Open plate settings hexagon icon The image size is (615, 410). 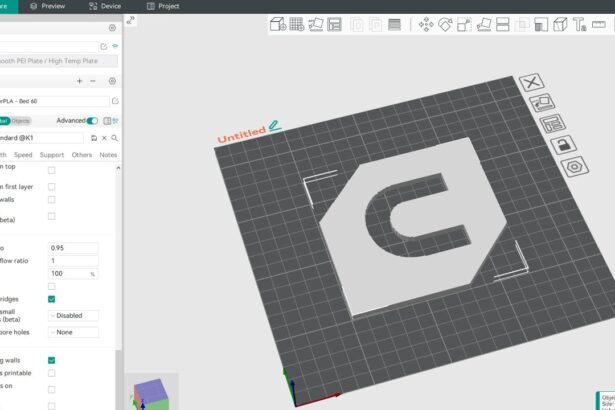point(574,167)
